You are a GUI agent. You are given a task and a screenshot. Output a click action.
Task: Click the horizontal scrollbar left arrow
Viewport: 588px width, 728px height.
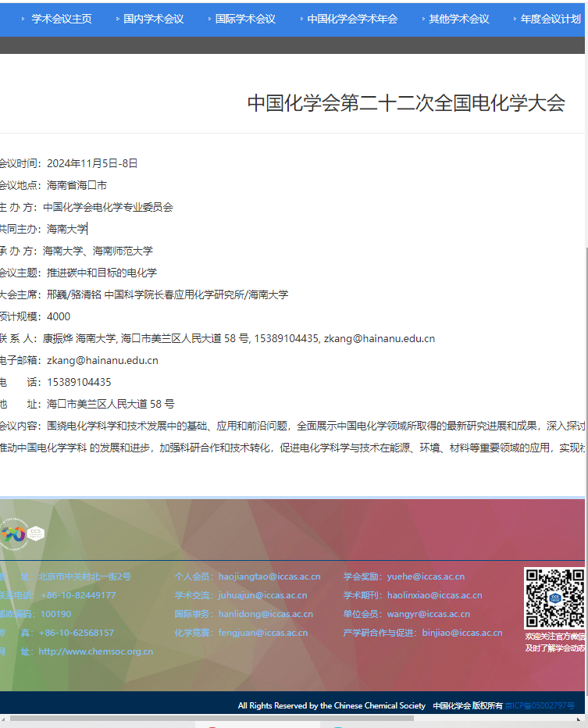tap(4, 719)
